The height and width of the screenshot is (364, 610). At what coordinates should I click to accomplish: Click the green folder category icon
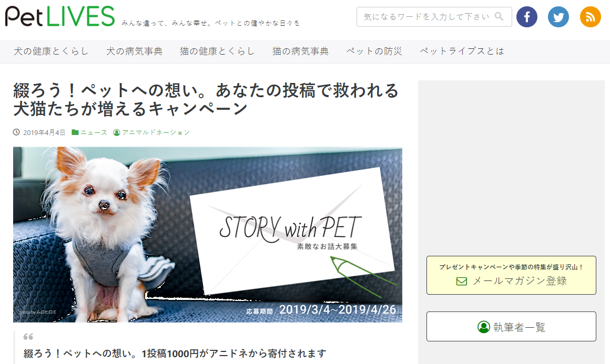pyautogui.click(x=75, y=132)
